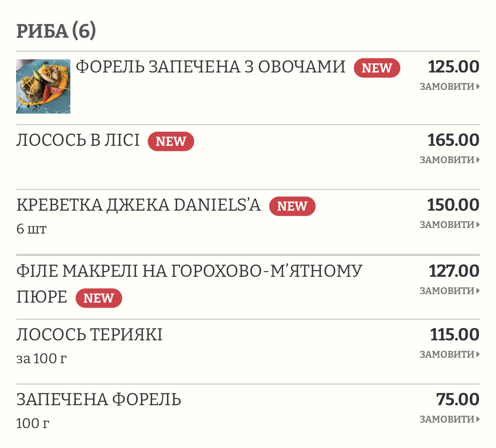Image resolution: width=496 pixels, height=448 pixels.
Task: Order Лосось в лісі via Замовити
Action: click(449, 160)
